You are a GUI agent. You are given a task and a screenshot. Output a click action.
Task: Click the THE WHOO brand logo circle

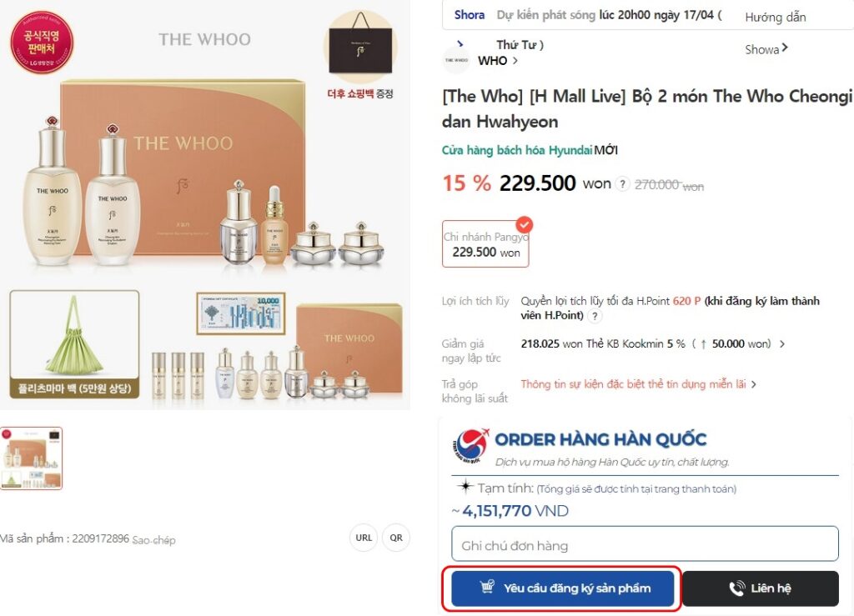point(456,60)
